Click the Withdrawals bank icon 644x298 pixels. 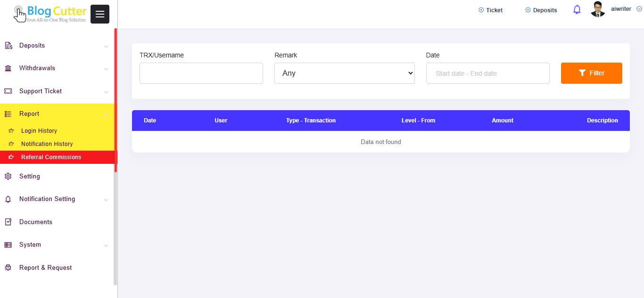pos(8,68)
